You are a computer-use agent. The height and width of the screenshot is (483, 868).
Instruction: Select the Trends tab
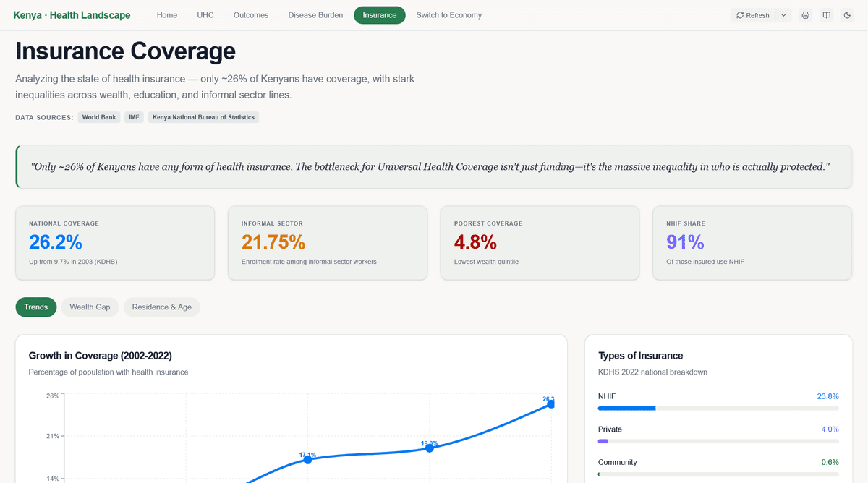point(36,307)
